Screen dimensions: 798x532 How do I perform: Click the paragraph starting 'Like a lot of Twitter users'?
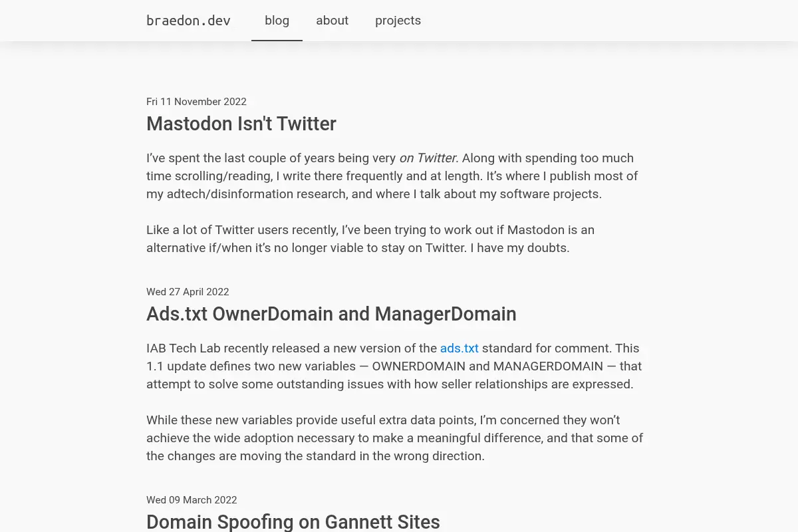[370, 239]
